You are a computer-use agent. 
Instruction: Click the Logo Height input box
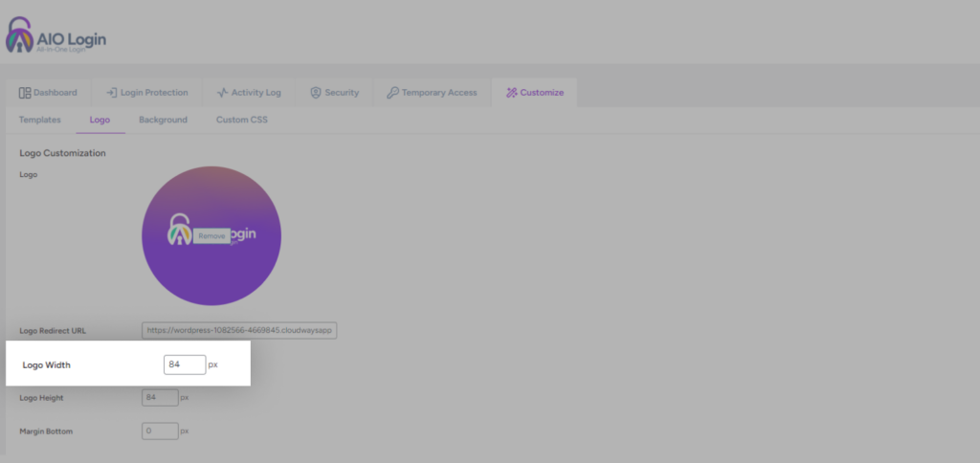tap(160, 397)
